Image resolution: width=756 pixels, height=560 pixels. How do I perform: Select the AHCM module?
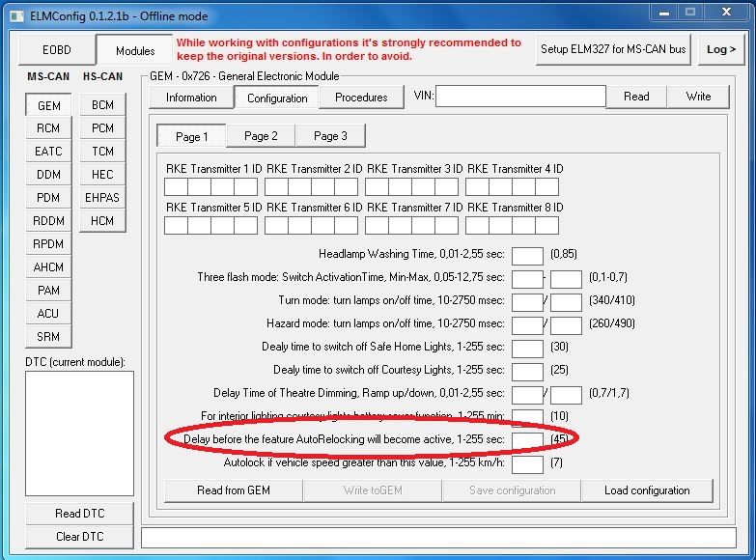coord(48,267)
